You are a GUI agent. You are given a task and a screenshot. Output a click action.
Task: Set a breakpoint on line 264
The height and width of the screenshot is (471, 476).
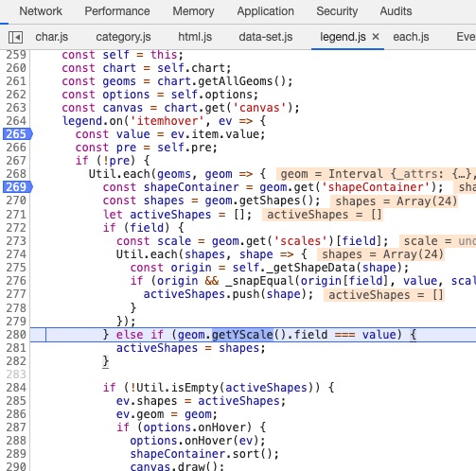(16, 121)
